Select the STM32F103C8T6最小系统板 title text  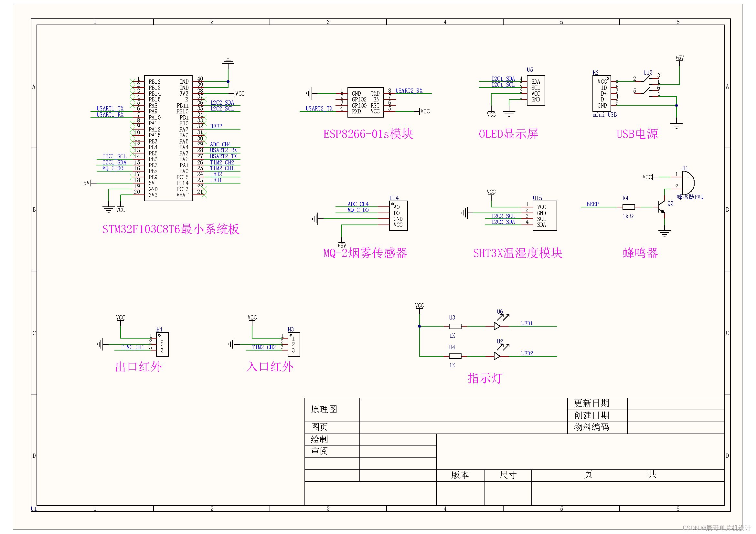tap(171, 229)
